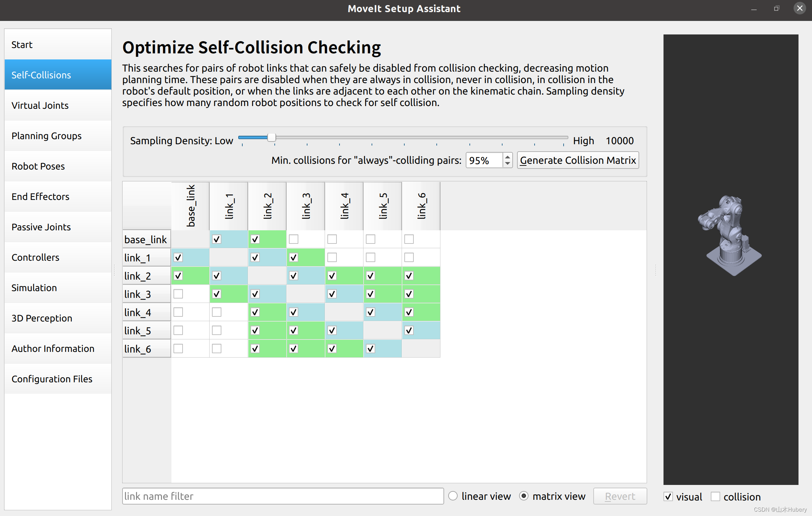Close the MoveIt Setup Assistant window
The image size is (812, 516).
(x=800, y=8)
